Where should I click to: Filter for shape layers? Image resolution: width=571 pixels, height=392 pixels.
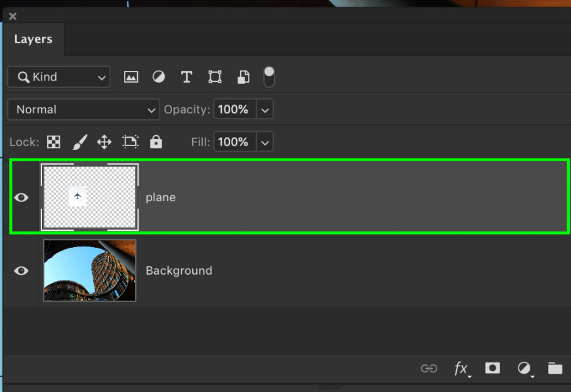(214, 77)
